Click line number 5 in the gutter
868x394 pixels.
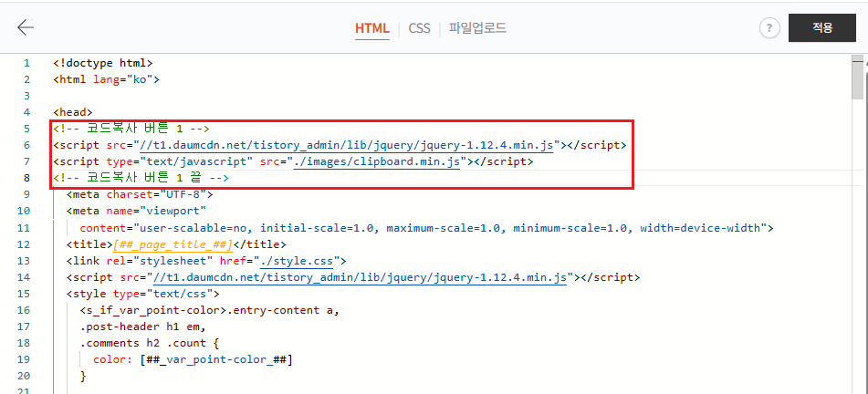point(26,129)
